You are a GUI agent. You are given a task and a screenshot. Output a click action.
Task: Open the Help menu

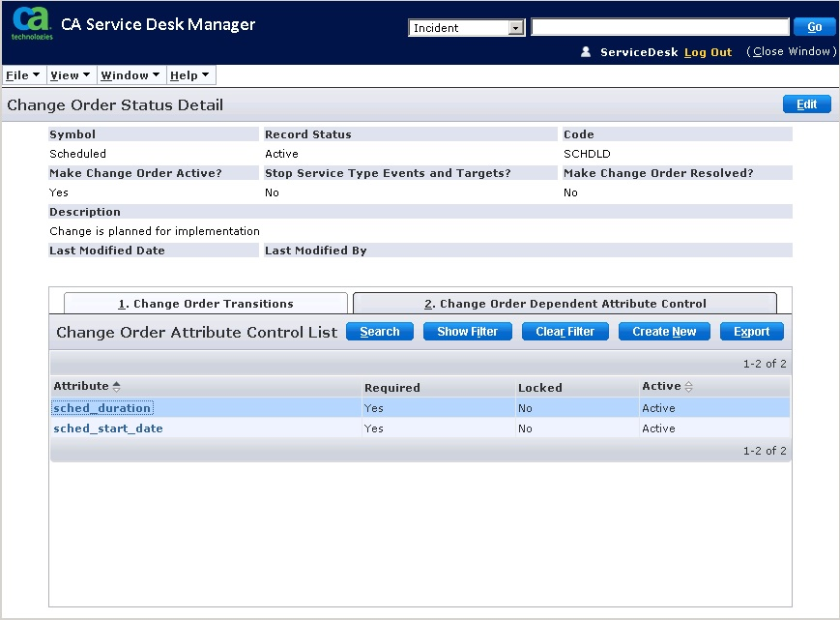[x=189, y=75]
